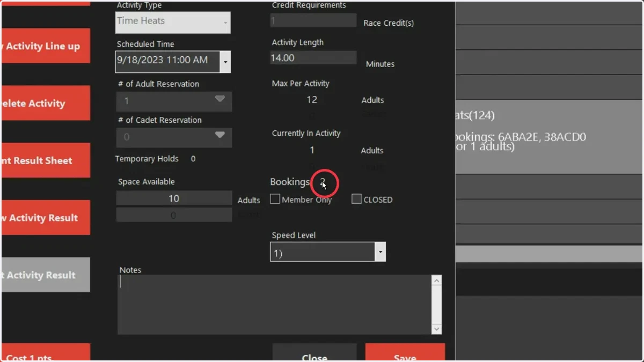The width and height of the screenshot is (644, 362).
Task: Click the Print Result Sheet button
Action: (45, 160)
